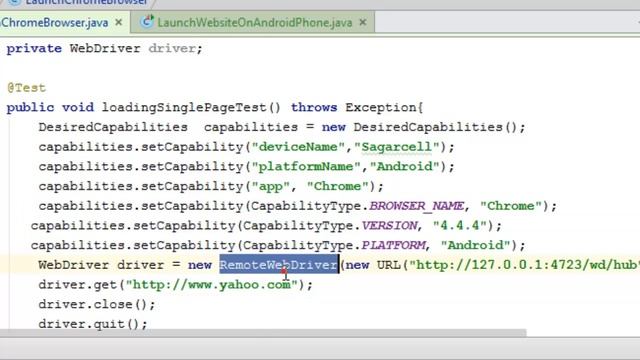Click the @Test annotation
Screen dimensions: 640x360
(x=26, y=88)
